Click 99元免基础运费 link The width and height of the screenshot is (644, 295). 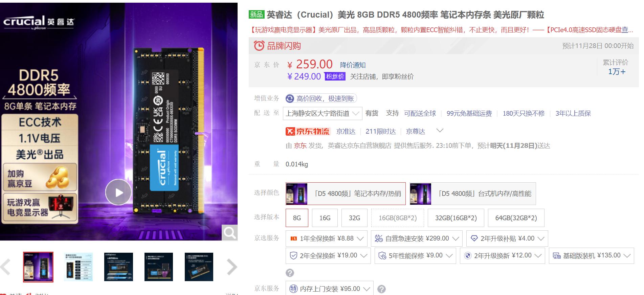[x=469, y=113]
